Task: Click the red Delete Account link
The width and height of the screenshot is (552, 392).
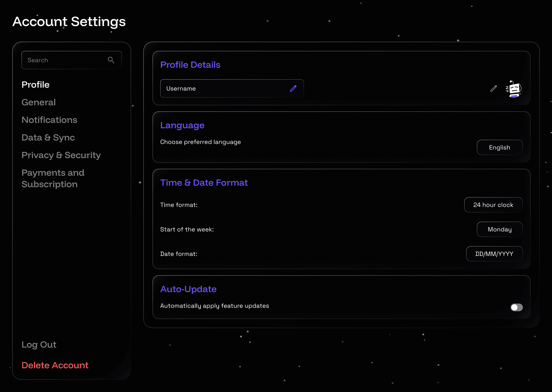Action: tap(55, 365)
